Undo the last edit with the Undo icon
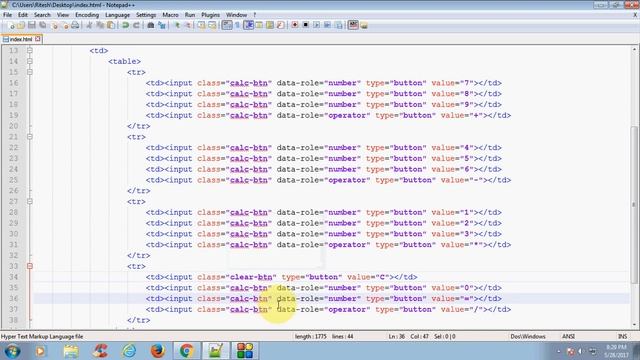640x360 pixels. pos(125,25)
